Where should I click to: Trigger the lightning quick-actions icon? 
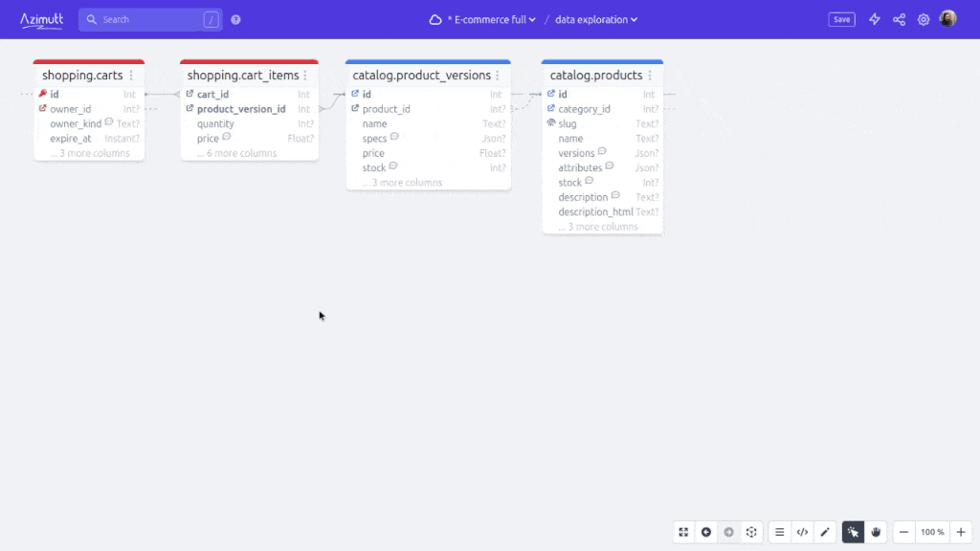[874, 19]
